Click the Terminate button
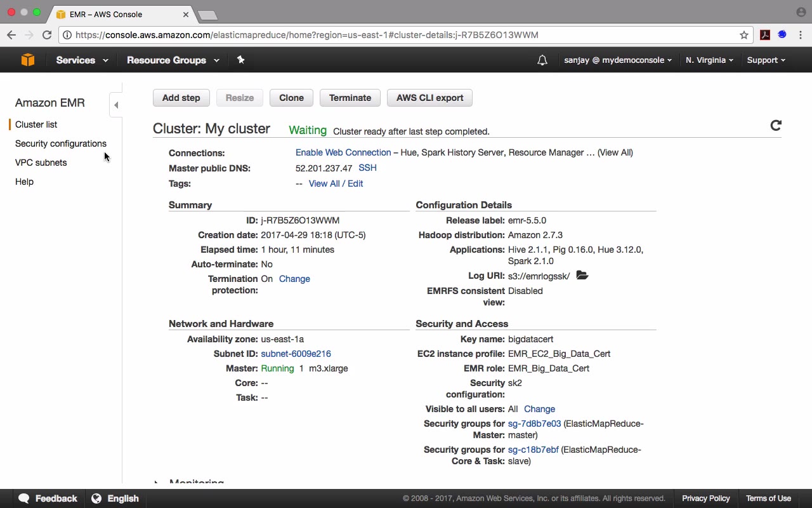Viewport: 812px width, 508px height. click(x=350, y=98)
